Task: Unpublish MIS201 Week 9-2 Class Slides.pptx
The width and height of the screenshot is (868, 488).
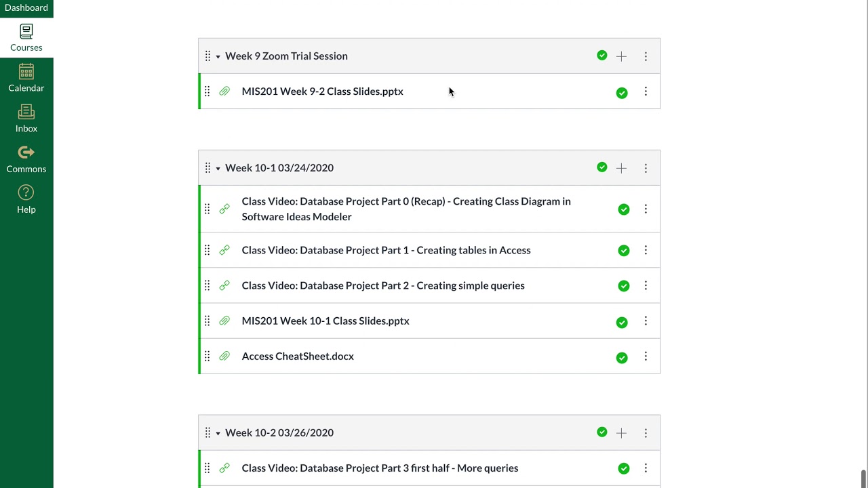Action: pos(622,93)
